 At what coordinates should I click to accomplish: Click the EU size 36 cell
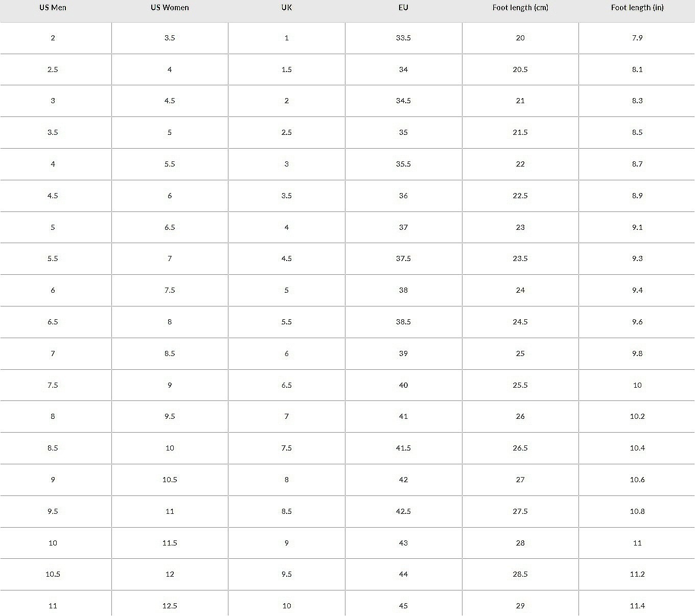(403, 196)
